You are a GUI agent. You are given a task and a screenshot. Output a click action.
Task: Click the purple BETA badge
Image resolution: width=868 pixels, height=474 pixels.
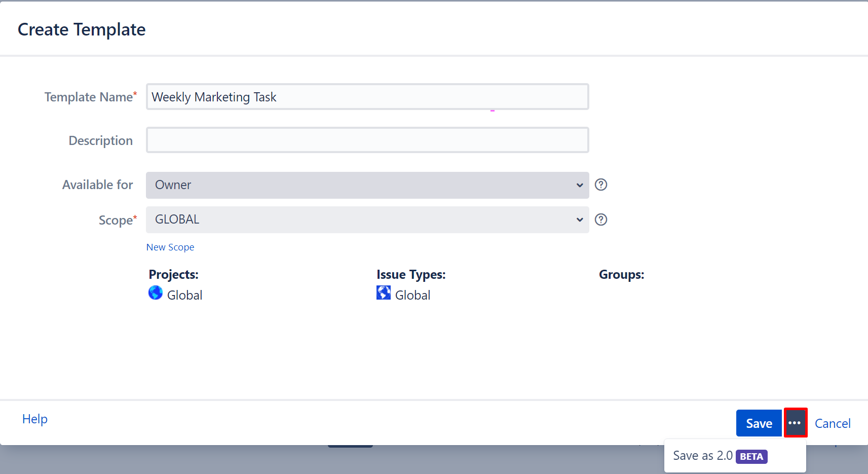751,456
